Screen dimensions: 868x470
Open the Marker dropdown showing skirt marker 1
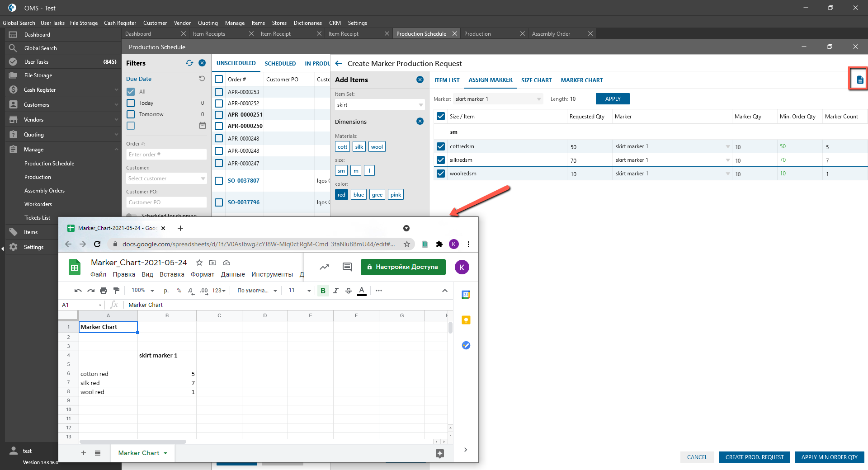pos(497,99)
